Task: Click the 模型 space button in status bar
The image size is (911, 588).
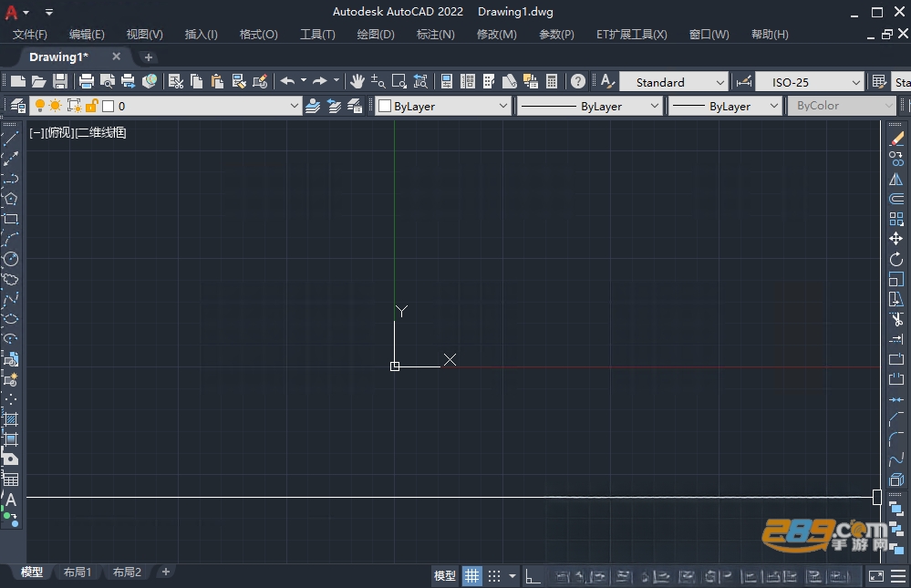Action: (x=444, y=576)
